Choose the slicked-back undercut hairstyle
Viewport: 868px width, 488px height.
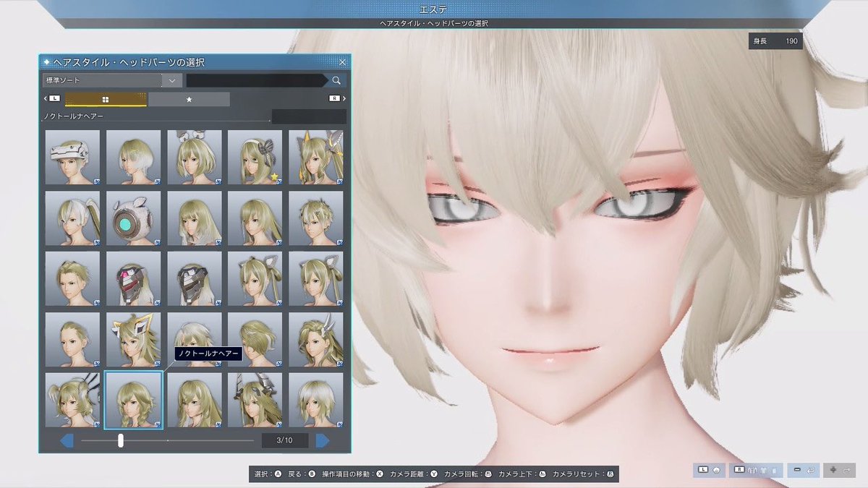click(x=72, y=339)
